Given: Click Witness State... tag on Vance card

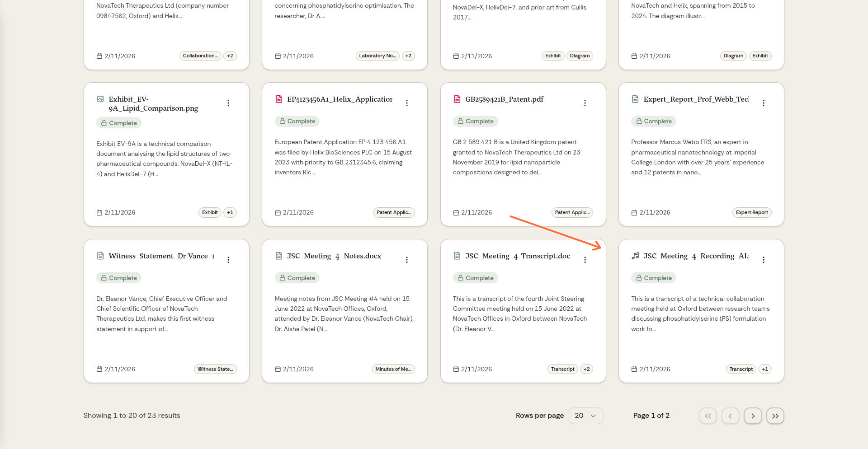Looking at the screenshot, I should (x=215, y=369).
